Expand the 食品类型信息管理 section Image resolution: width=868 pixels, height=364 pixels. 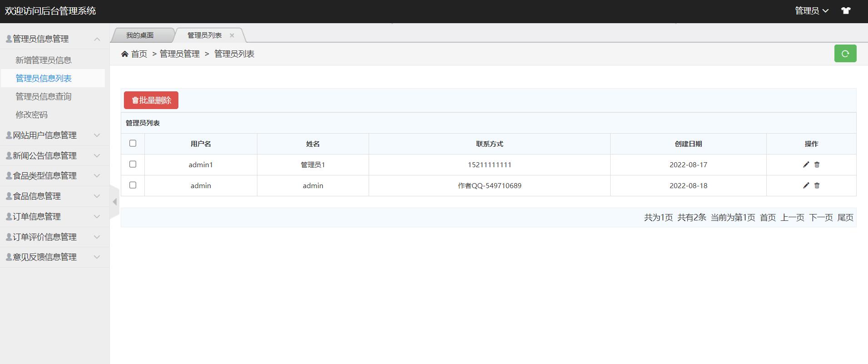(x=54, y=175)
